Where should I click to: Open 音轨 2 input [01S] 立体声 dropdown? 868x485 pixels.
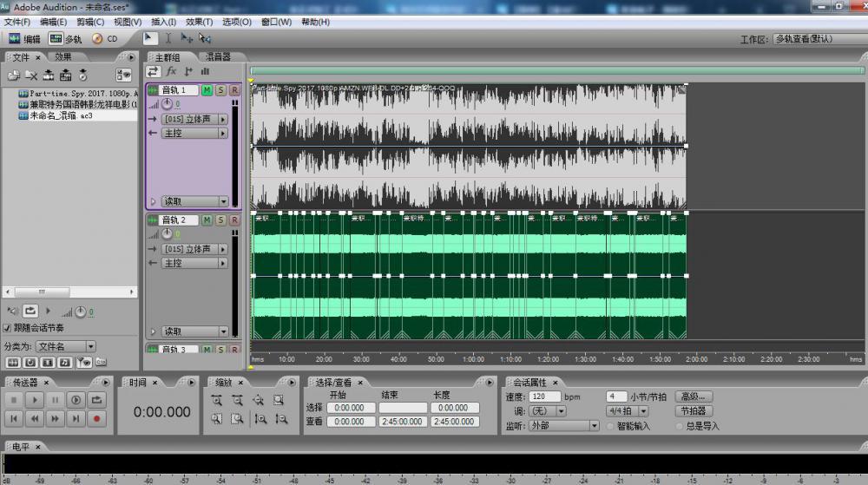(194, 249)
